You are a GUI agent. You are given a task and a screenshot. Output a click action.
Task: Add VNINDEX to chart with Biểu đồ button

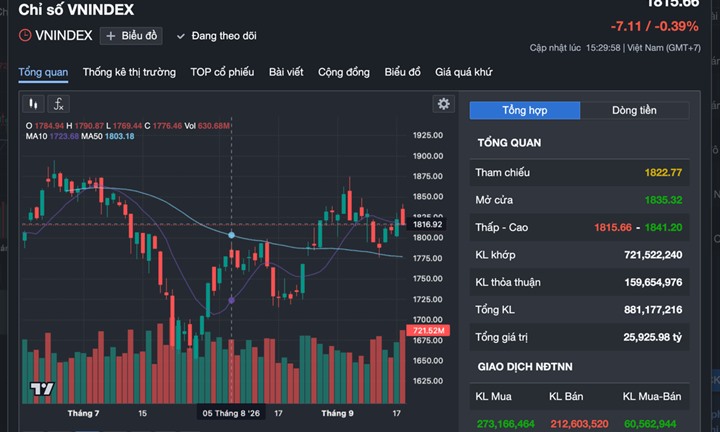(131, 36)
